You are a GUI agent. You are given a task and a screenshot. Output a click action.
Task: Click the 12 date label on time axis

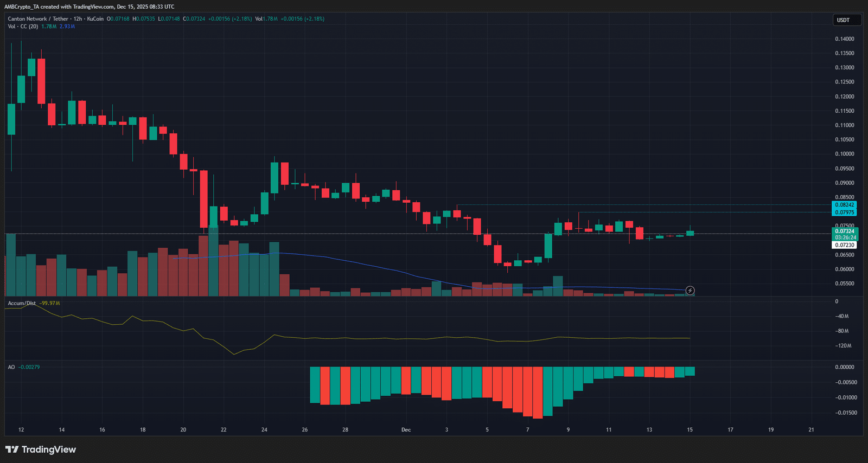(x=21, y=430)
